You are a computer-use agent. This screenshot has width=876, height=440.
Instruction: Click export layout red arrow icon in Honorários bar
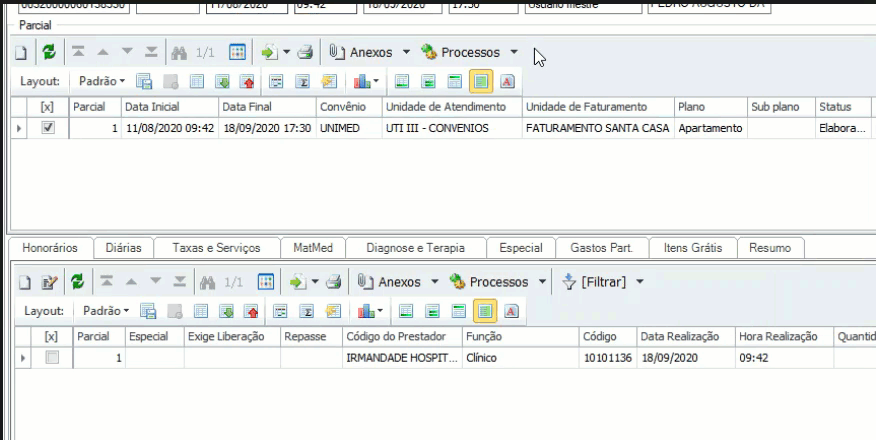[x=251, y=311]
